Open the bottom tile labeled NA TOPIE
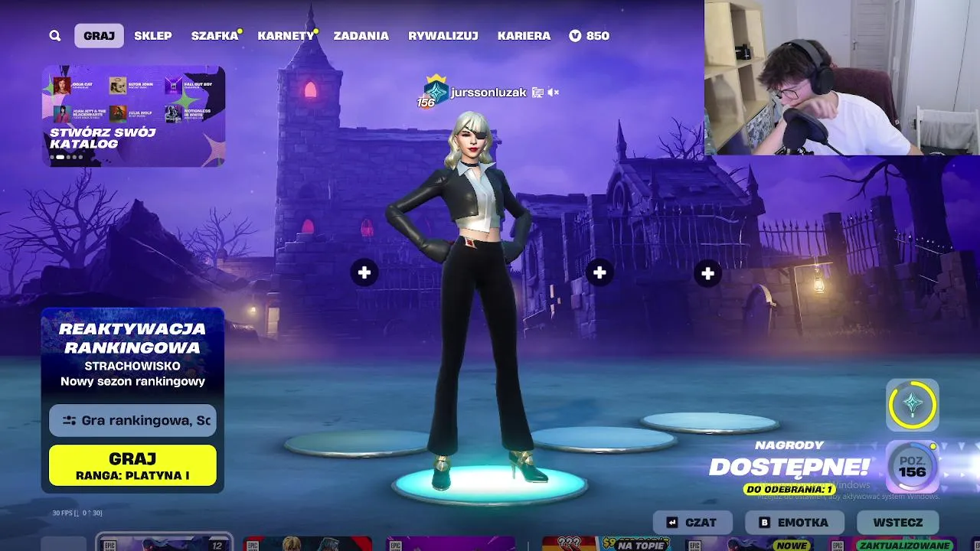 608,543
